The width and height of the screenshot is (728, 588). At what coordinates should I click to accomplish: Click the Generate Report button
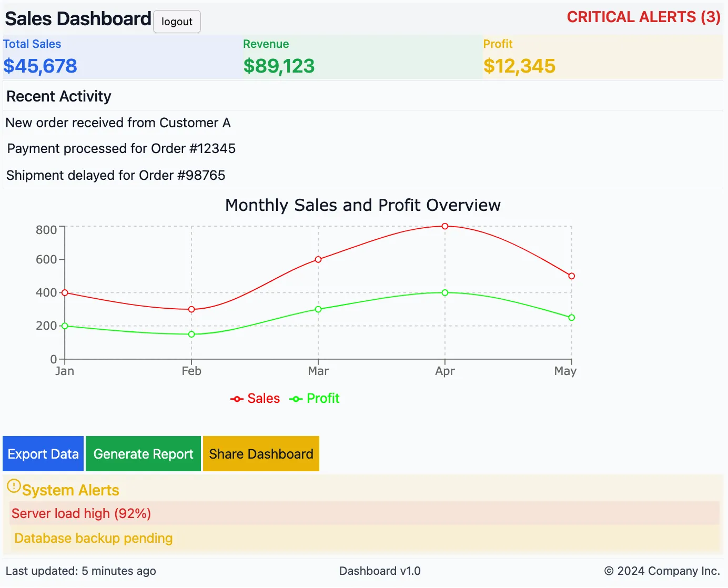(143, 453)
